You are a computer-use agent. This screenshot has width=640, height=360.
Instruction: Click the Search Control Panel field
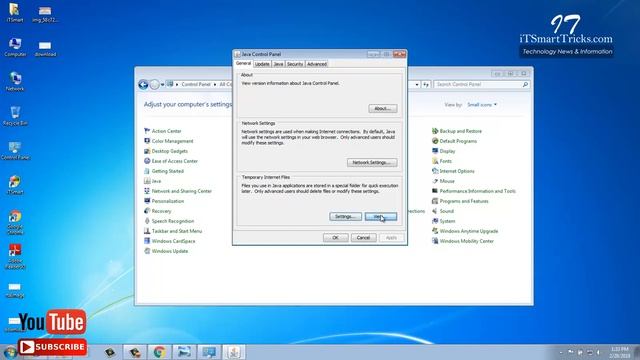point(482,84)
